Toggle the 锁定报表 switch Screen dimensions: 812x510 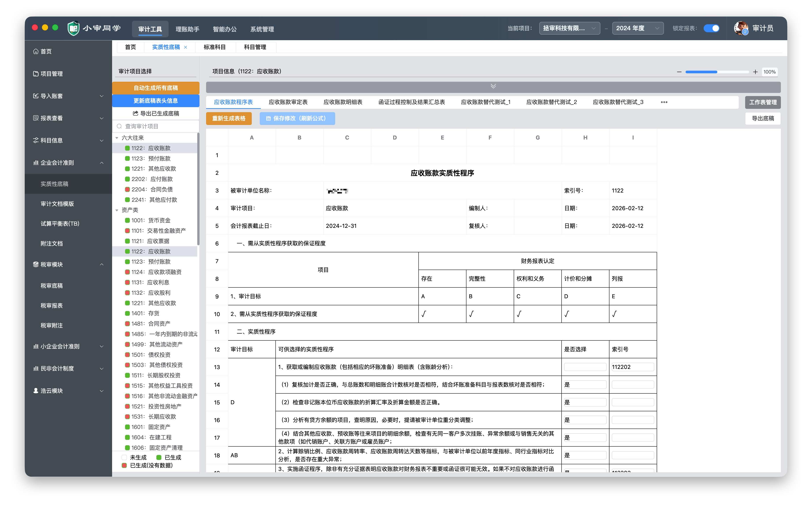[x=711, y=28]
